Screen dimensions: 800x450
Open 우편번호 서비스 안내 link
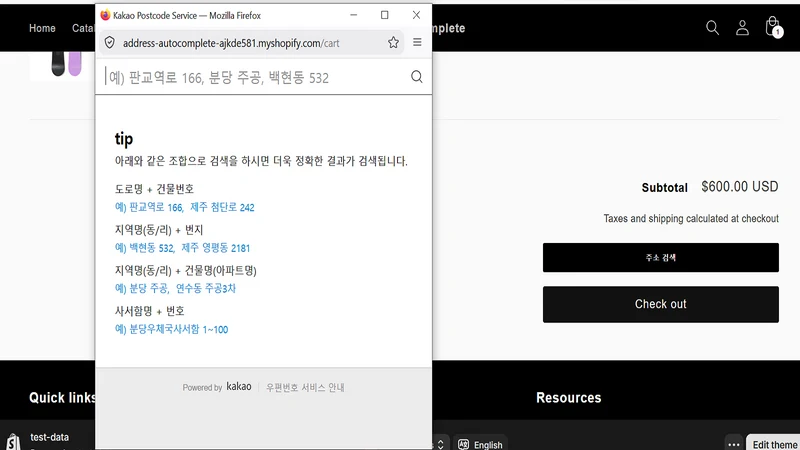(305, 388)
